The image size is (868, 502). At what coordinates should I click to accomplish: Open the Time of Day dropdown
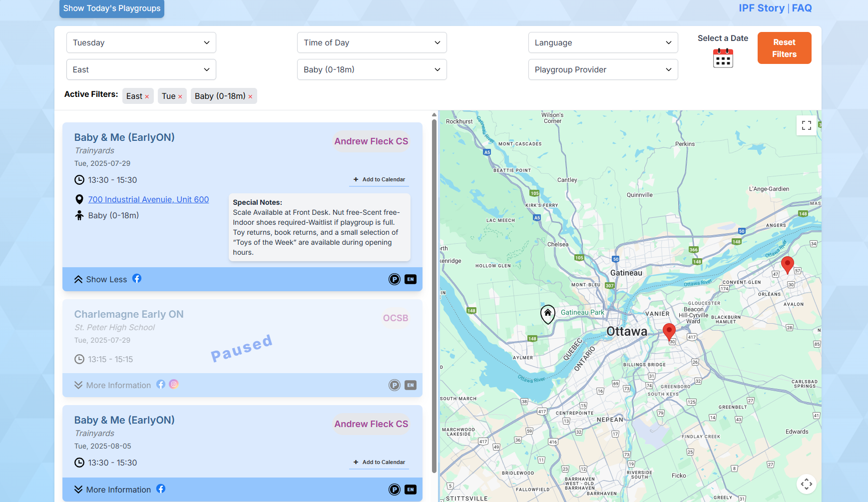[x=372, y=42]
